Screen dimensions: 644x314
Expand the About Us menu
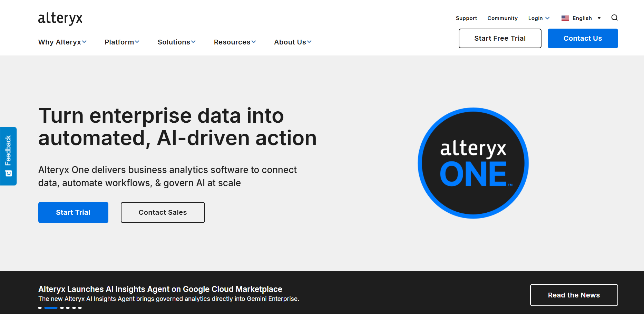[293, 42]
